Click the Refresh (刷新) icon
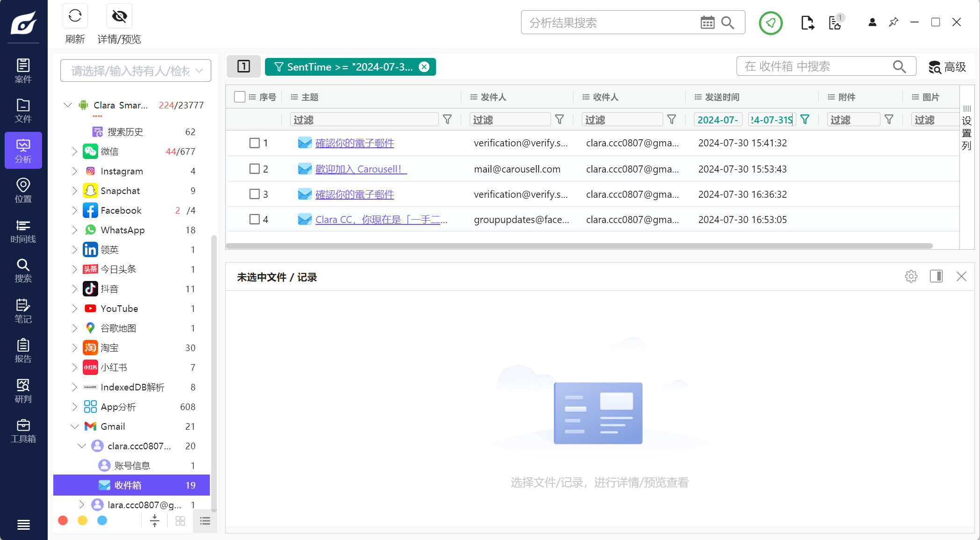 (x=75, y=17)
